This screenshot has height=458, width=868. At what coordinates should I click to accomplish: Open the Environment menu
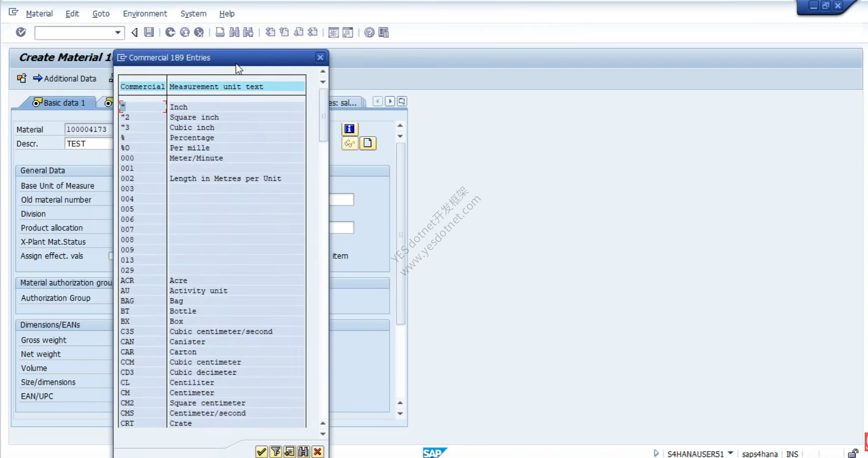click(x=145, y=14)
